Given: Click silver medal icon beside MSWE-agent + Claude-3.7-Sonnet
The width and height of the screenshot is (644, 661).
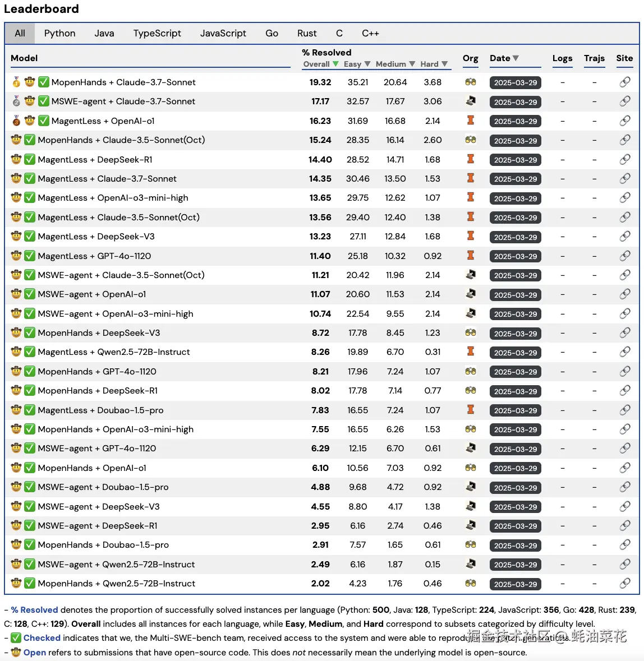Looking at the screenshot, I should (x=16, y=101).
